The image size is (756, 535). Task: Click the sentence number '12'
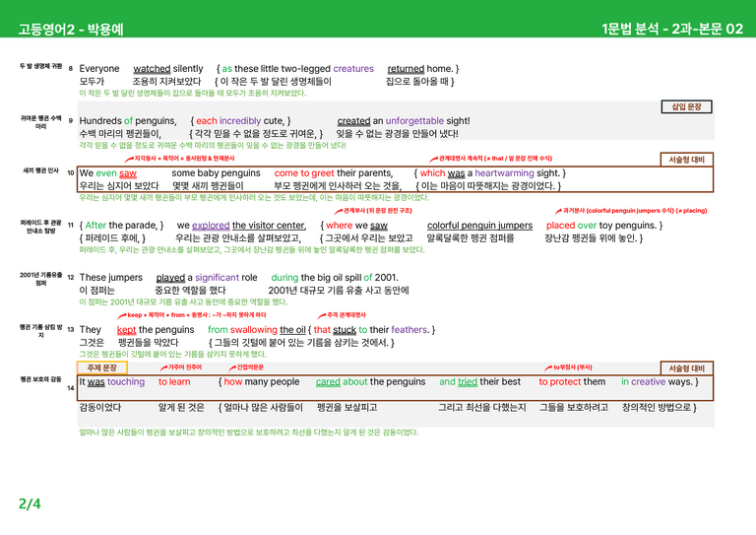click(x=71, y=278)
